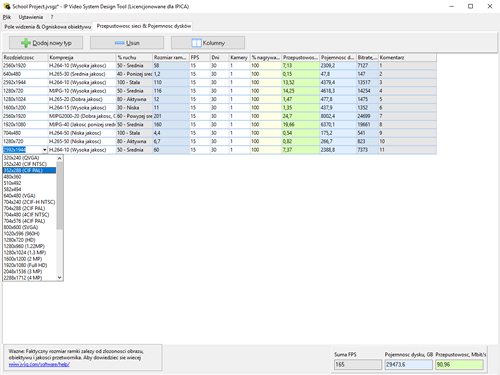Click the dropdown list scrollbar thumb
The width and height of the screenshot is (500, 375).
(60, 195)
